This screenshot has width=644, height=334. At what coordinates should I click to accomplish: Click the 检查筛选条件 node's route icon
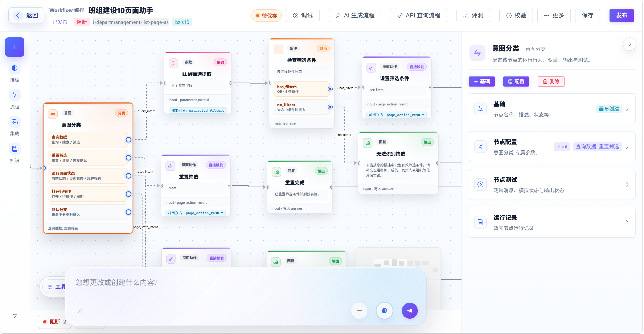278,49
